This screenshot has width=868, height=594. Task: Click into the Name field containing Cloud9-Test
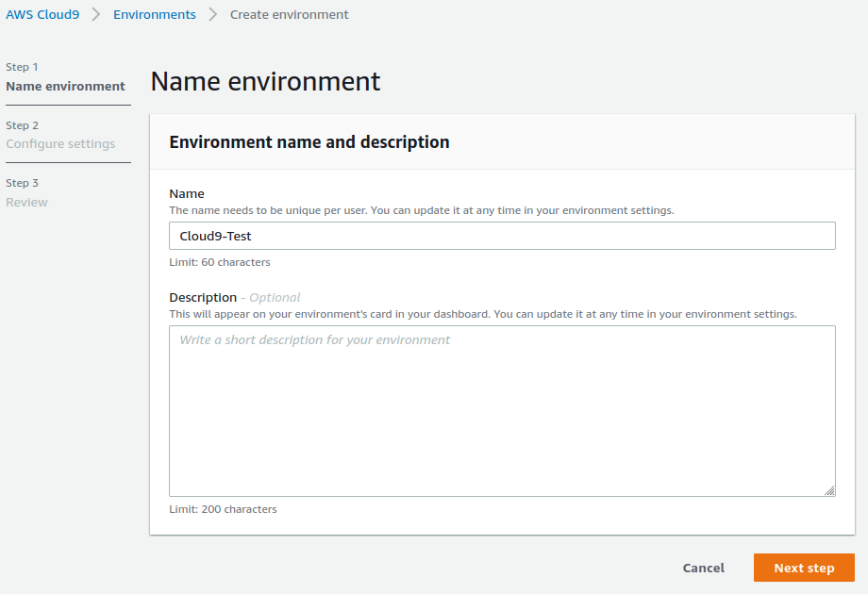pyautogui.click(x=502, y=236)
